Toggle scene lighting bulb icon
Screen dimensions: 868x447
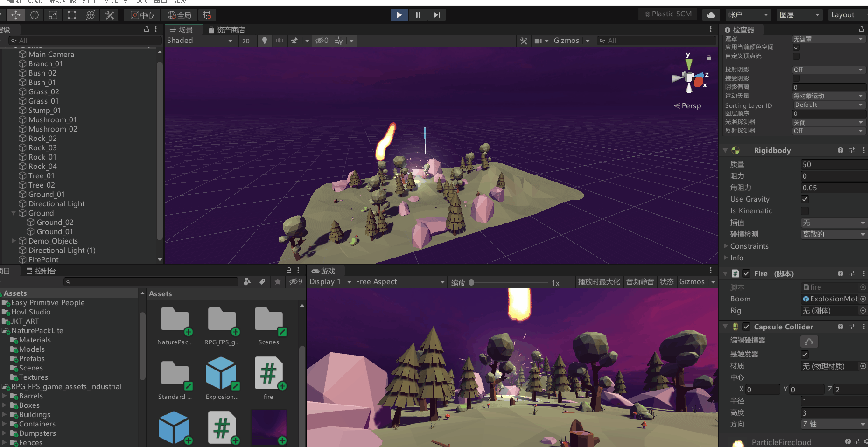tap(265, 41)
